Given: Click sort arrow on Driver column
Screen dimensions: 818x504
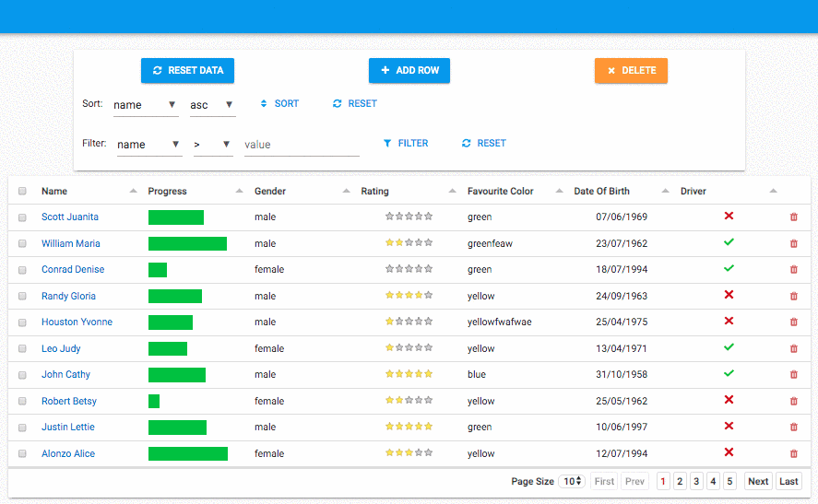Looking at the screenshot, I should tap(773, 191).
